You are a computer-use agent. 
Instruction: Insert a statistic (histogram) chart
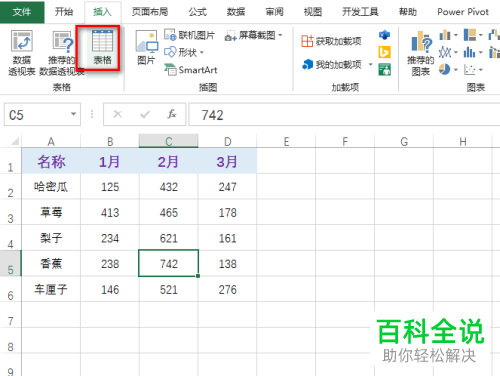470,52
